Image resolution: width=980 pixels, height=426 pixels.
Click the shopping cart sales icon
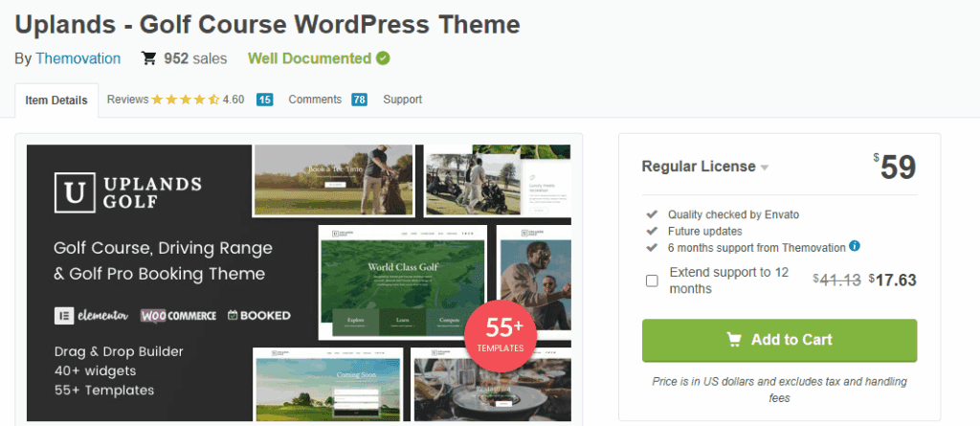point(148,58)
